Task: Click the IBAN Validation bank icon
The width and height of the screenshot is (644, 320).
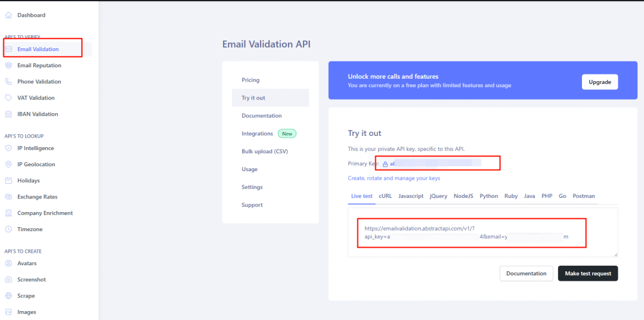Action: (x=8, y=114)
